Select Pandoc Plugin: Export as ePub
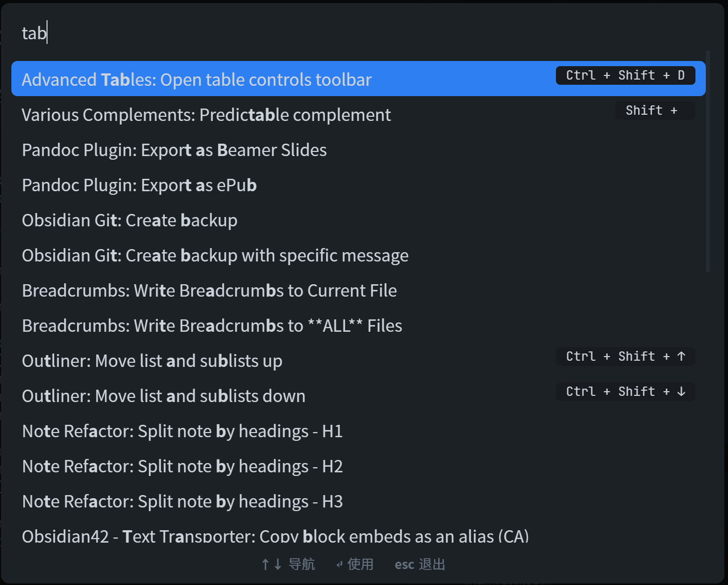The image size is (728, 585). pos(139,184)
